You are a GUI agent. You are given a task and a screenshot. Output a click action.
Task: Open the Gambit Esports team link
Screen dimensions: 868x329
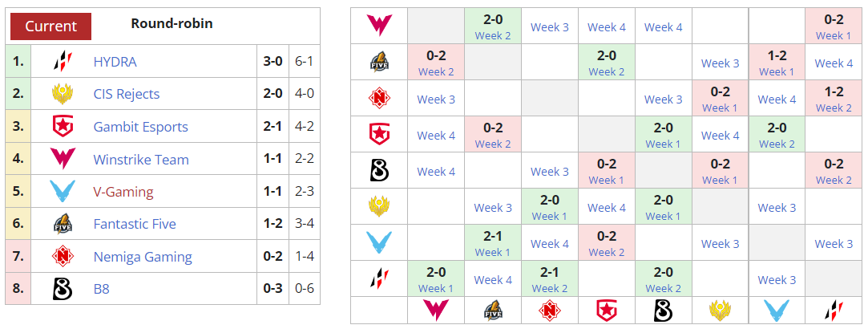click(140, 127)
